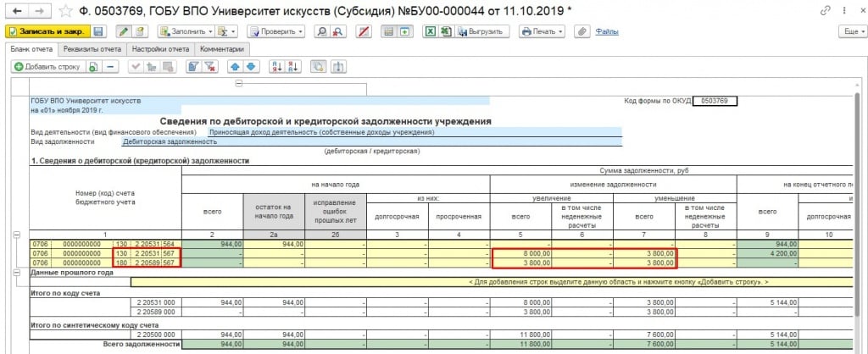Collapse the Данные прошлого года section
Viewport: 868px width, 354px height.
coord(15,272)
